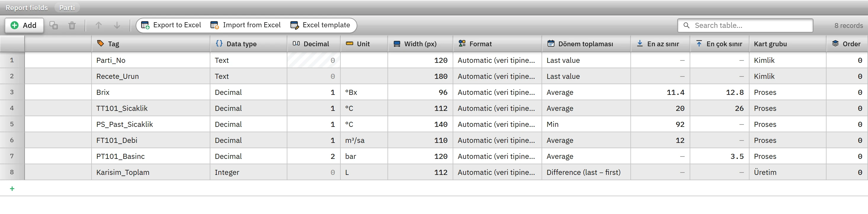
Task: Select the TT101_Sicaklik tag cell
Action: [x=151, y=108]
